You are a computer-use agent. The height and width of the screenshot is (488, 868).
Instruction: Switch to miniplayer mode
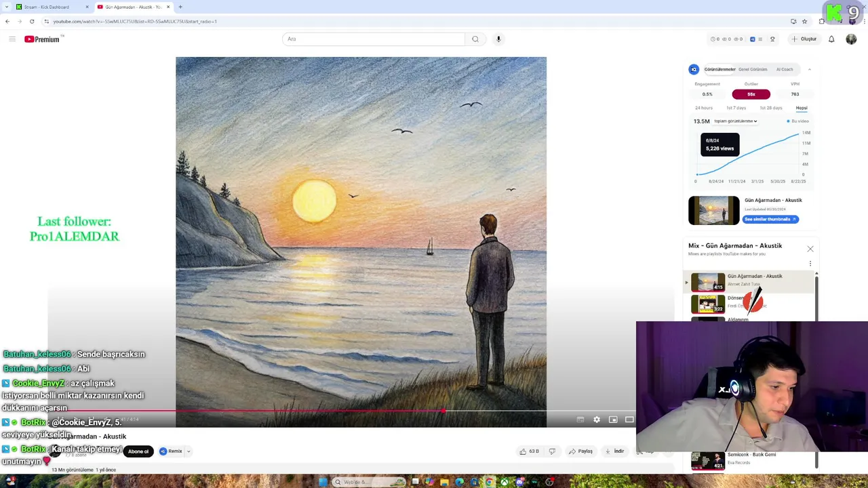click(613, 420)
